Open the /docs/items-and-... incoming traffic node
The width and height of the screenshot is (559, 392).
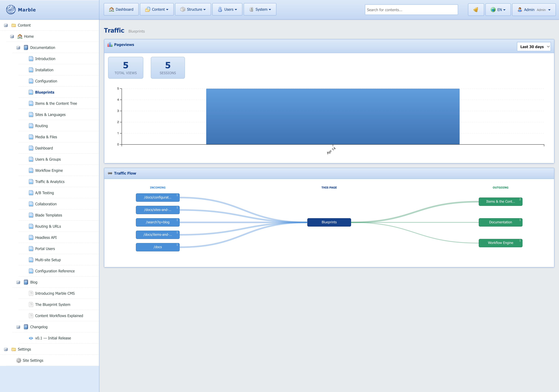157,235
